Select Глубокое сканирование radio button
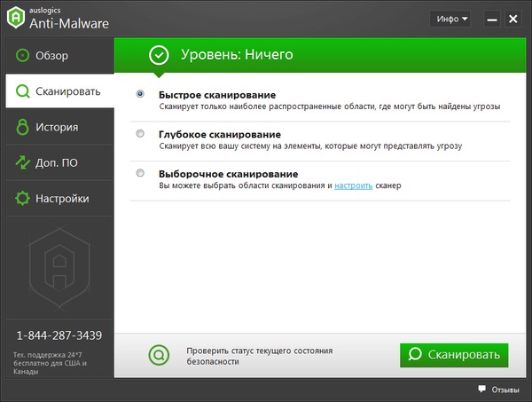Viewport: 532px width, 402px height. (140, 133)
